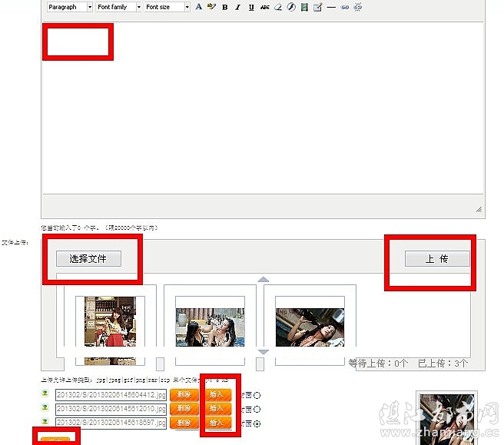Select cover radio button for third file
The image size is (504, 445).
click(257, 423)
